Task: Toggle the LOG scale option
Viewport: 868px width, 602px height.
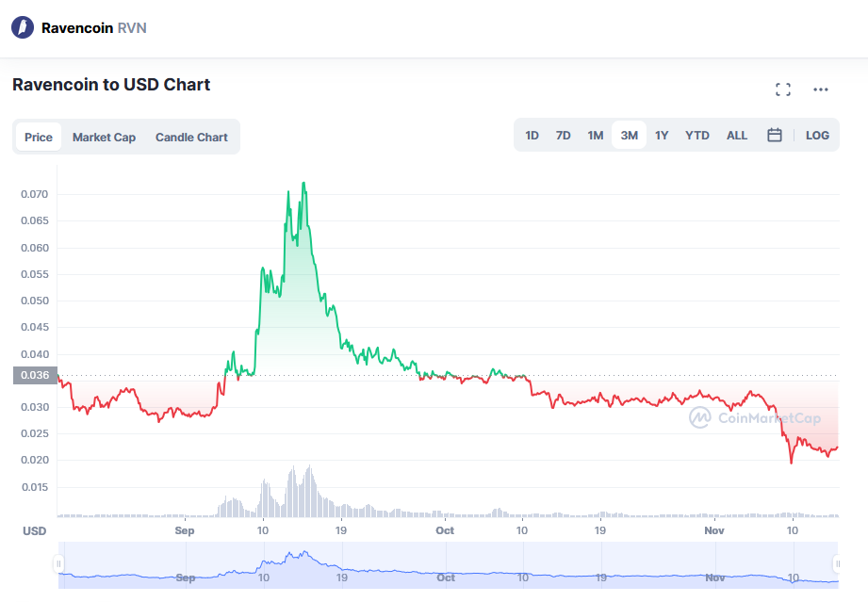Action: pos(817,135)
